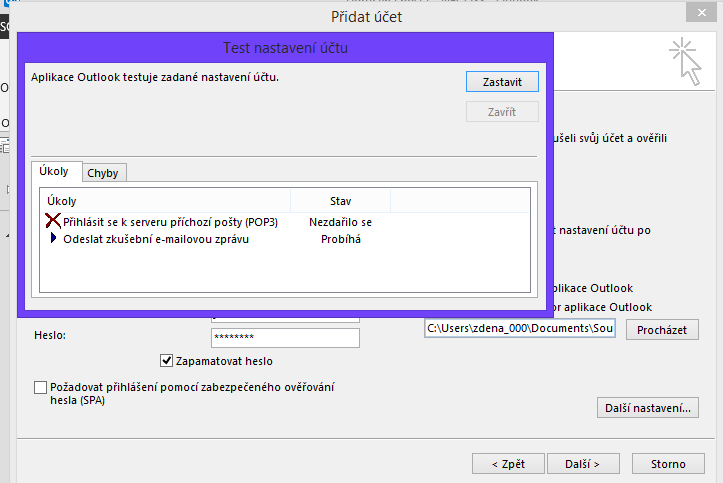This screenshot has height=483, width=723.
Task: Click the Stav column header
Action: pos(340,201)
